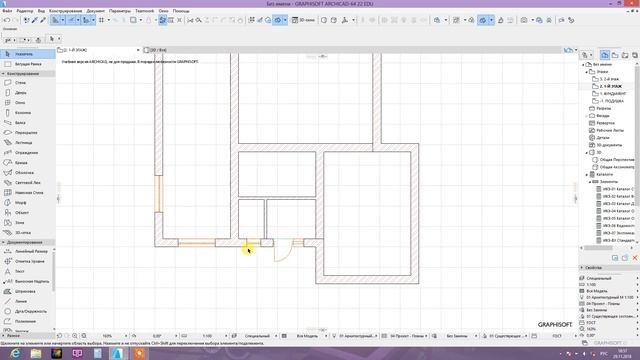
Task: Select the Line (Линия) tool
Action: point(26,301)
